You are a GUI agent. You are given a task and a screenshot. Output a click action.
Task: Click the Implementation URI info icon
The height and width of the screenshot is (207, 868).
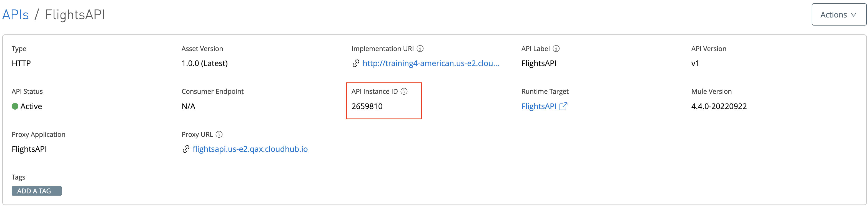pyautogui.click(x=420, y=49)
